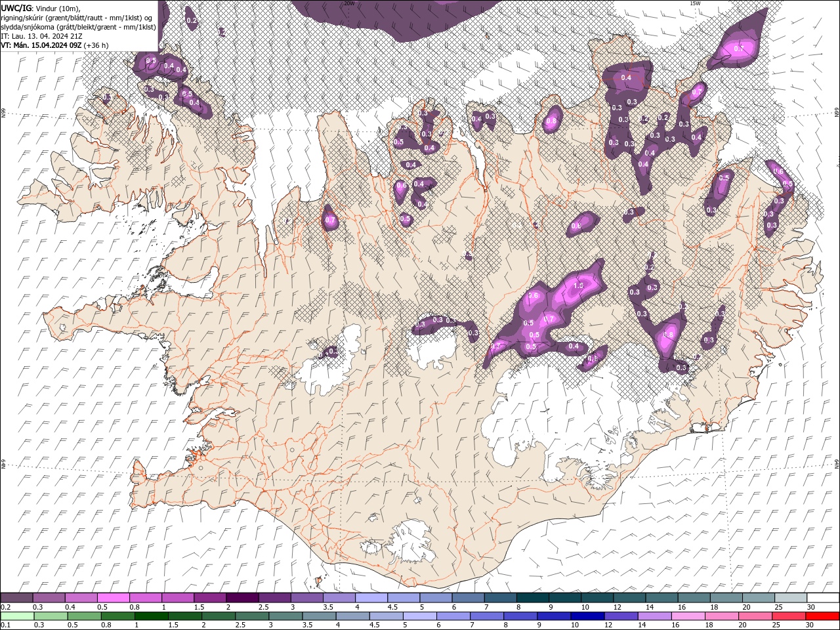This screenshot has height=630, width=840.
Task: Click lower legend bright red swatch at 30
Action: click(822, 616)
